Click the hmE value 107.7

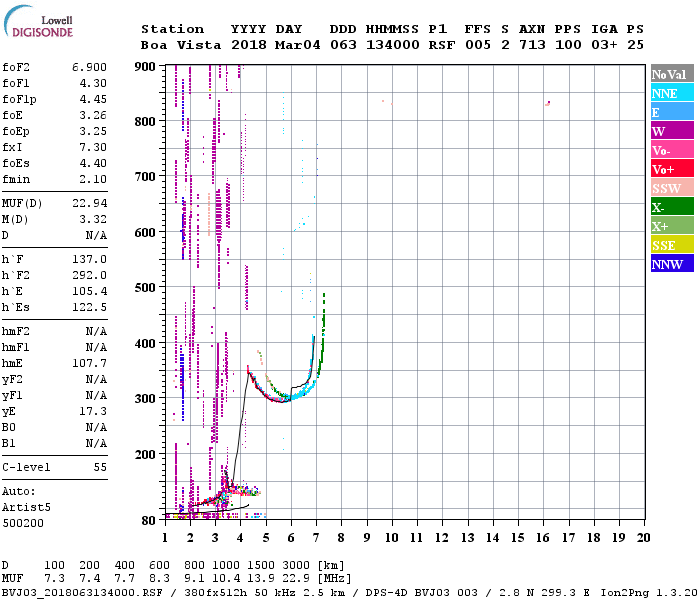pyautogui.click(x=89, y=363)
